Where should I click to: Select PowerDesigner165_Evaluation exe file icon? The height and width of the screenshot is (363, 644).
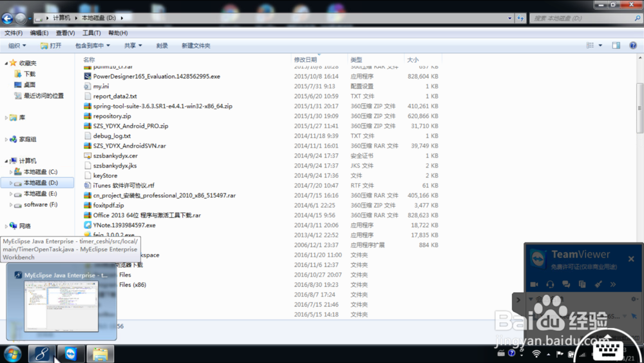point(87,76)
